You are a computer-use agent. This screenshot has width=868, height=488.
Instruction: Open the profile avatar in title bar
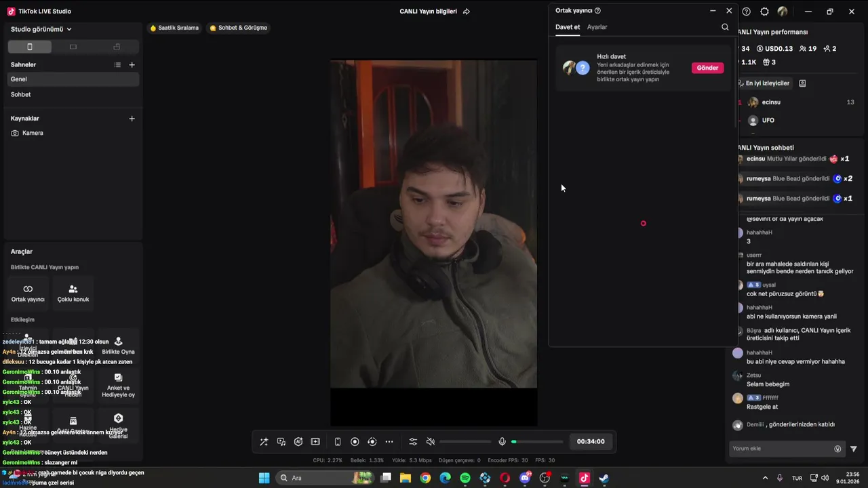(x=783, y=12)
